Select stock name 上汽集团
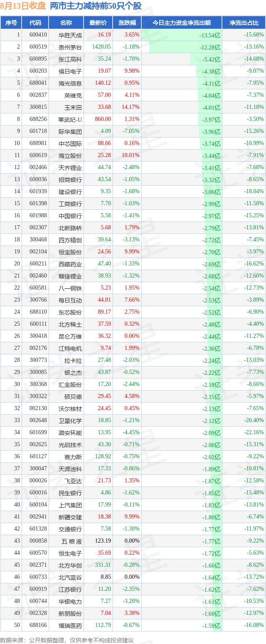Viewport: 266px width, 644px height. pos(70,505)
